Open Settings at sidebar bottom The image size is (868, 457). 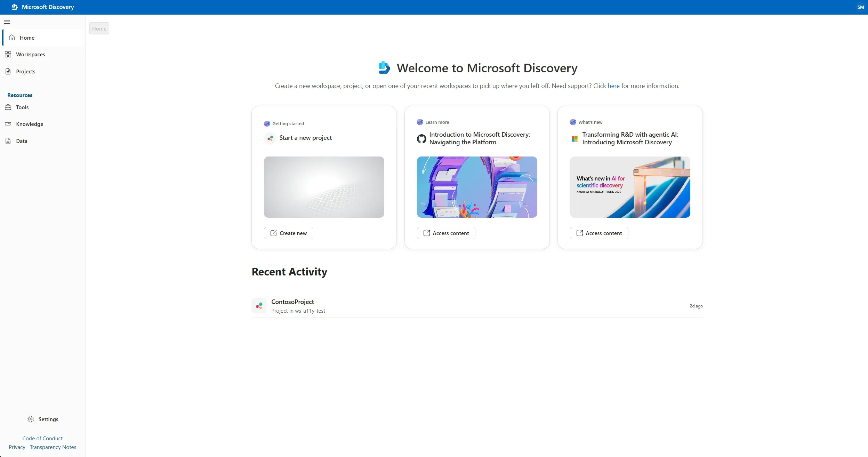point(43,419)
